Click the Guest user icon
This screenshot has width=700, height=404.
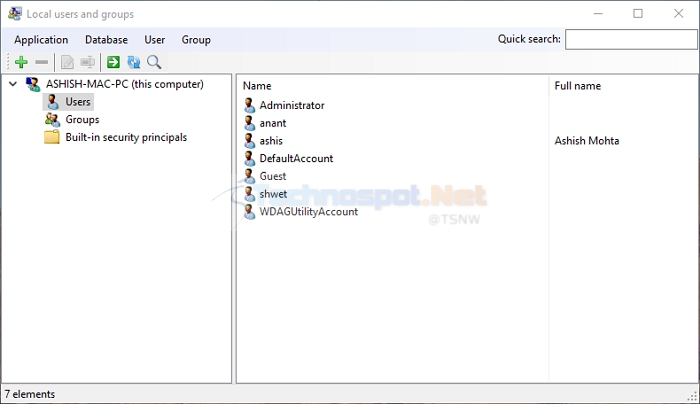(x=250, y=176)
